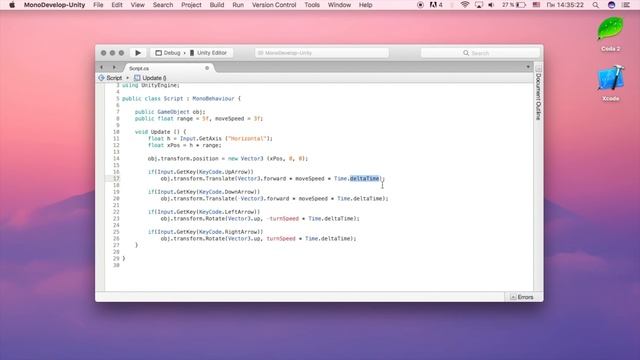Image resolution: width=640 pixels, height=360 pixels.
Task: Click the Update method icon in breadcrumb
Action: (x=137, y=78)
